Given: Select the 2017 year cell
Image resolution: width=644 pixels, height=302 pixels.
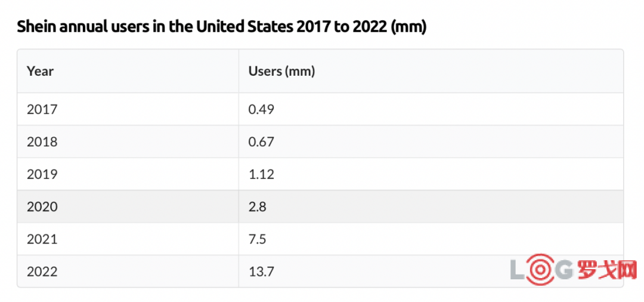Looking at the screenshot, I should coord(42,109).
